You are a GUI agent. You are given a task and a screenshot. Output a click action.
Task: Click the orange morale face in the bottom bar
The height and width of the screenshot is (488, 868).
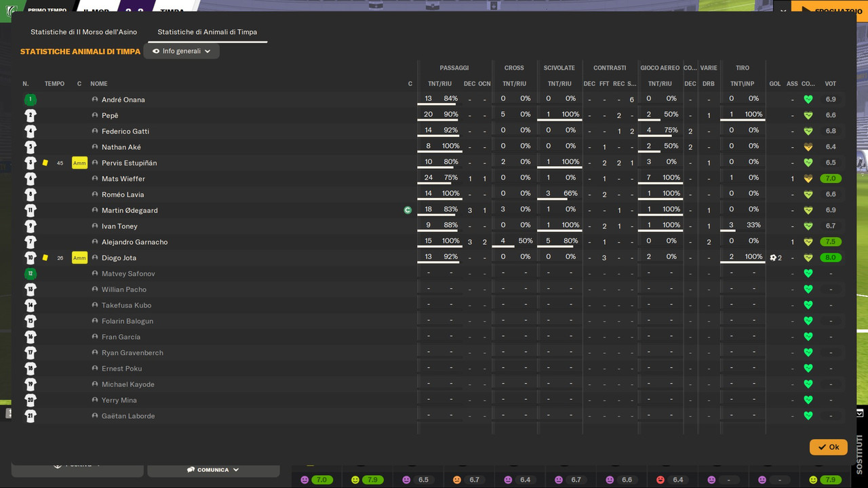457,480
